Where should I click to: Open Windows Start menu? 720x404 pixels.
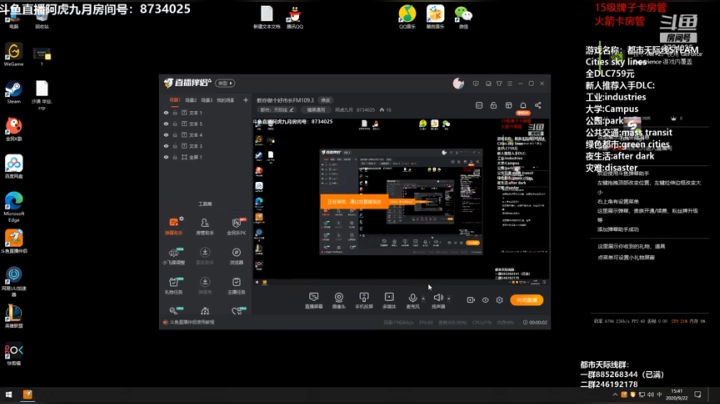click(8, 394)
